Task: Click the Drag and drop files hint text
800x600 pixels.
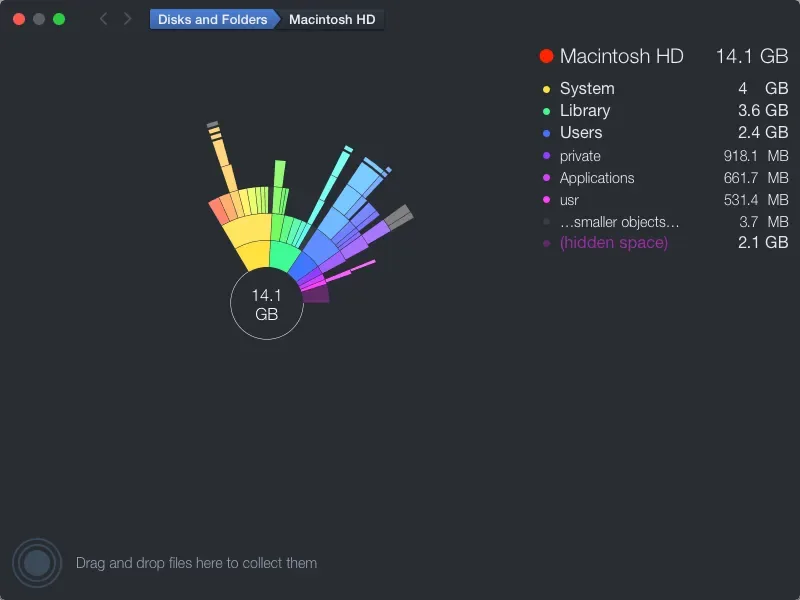Action: pos(196,563)
